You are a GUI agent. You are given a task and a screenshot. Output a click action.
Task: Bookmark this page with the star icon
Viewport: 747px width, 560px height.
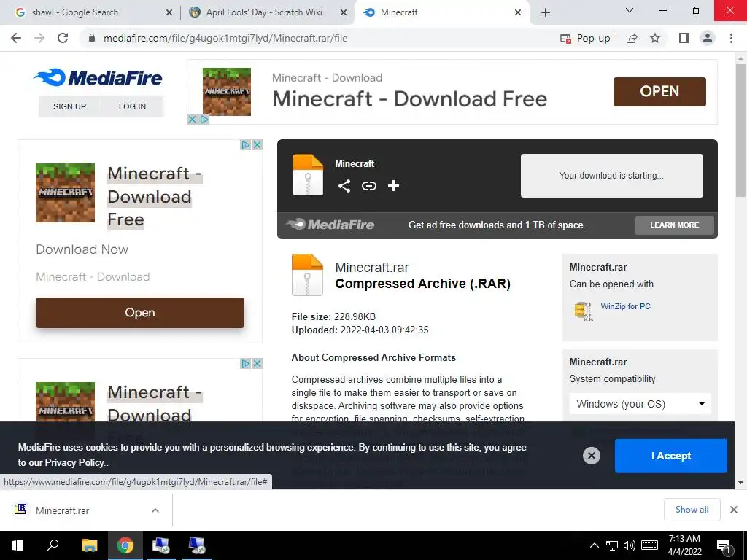click(655, 38)
